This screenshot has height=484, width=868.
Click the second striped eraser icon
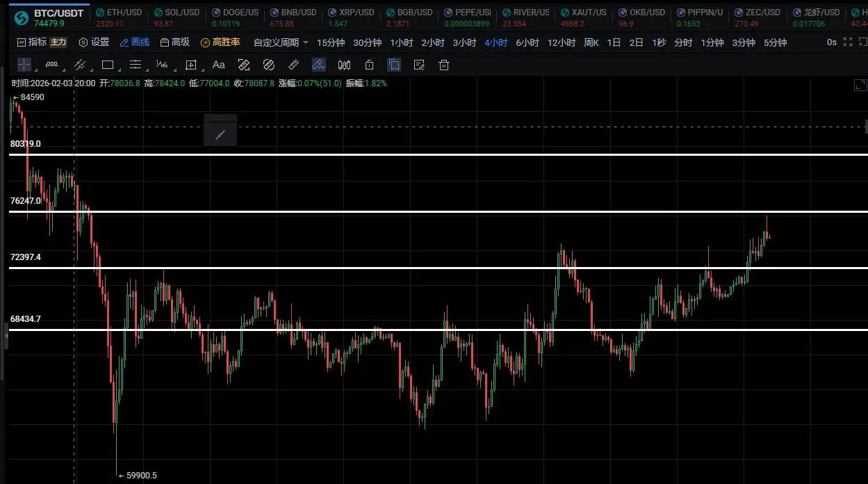point(269,65)
